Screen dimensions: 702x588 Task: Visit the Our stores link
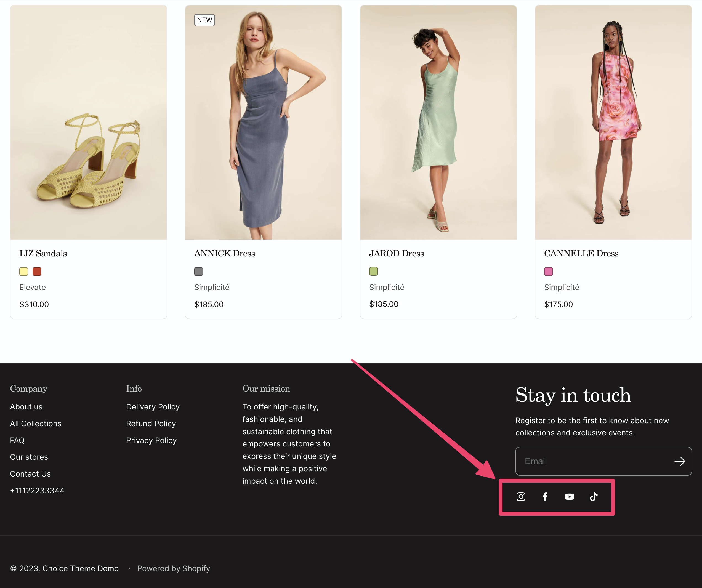[x=29, y=457]
